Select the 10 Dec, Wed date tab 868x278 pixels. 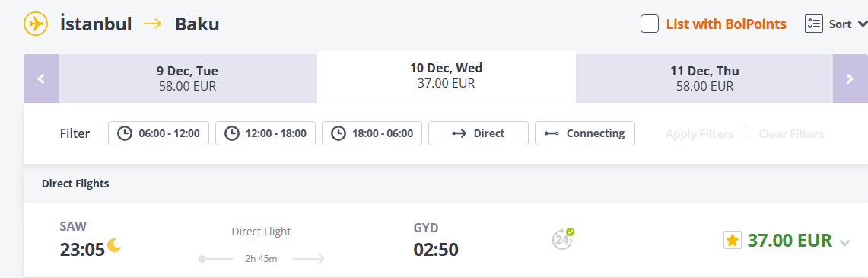pos(447,76)
